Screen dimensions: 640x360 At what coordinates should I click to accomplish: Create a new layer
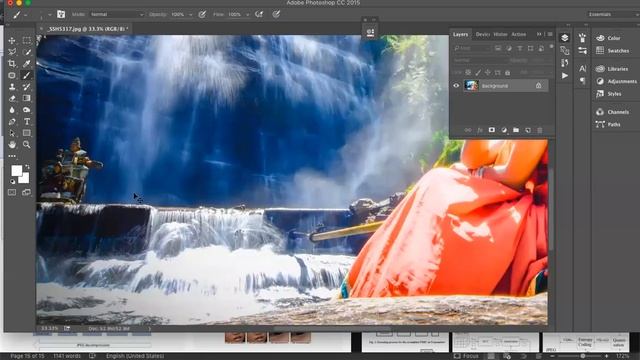click(528, 130)
